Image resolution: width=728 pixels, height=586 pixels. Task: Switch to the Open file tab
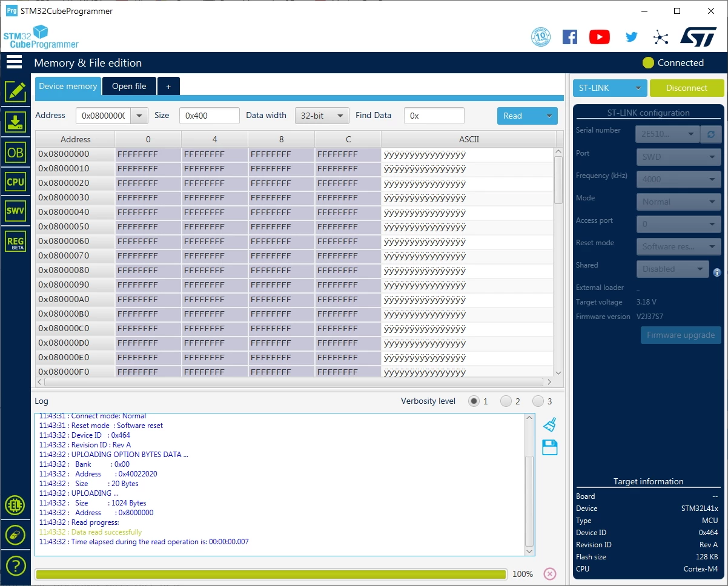coord(129,86)
